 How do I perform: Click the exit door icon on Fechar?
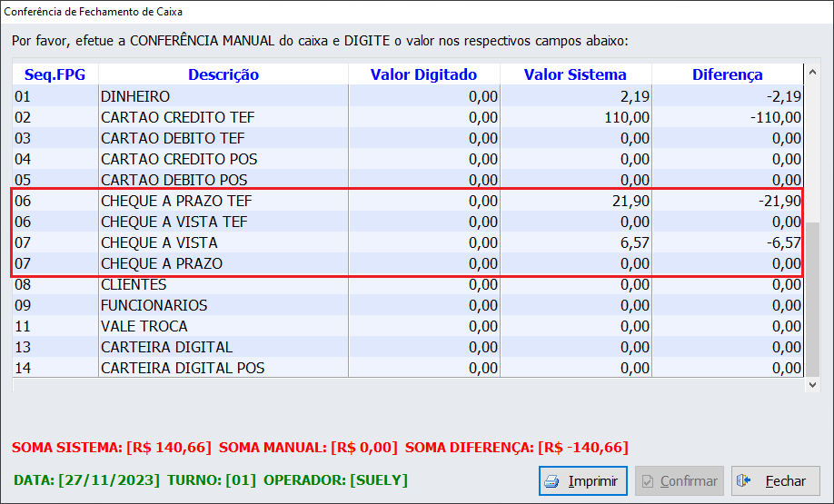(x=745, y=481)
